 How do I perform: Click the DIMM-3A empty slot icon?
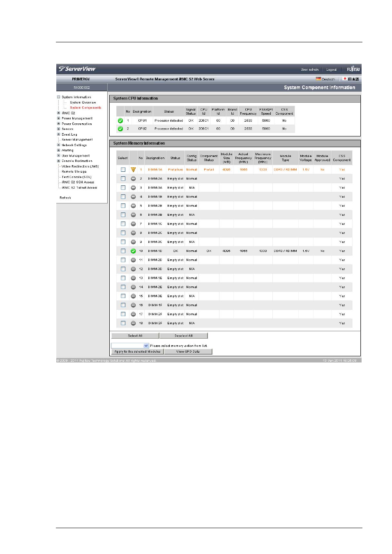pyautogui.click(x=133, y=188)
